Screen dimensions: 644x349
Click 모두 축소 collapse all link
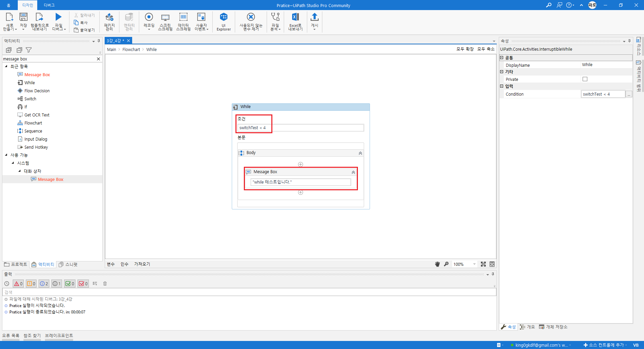click(486, 49)
